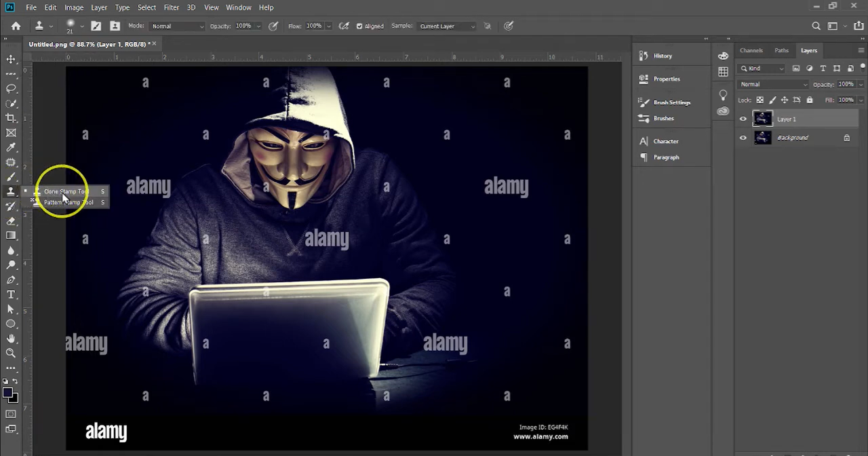Open the Learn panel lightbulb icon
868x456 pixels.
click(723, 96)
